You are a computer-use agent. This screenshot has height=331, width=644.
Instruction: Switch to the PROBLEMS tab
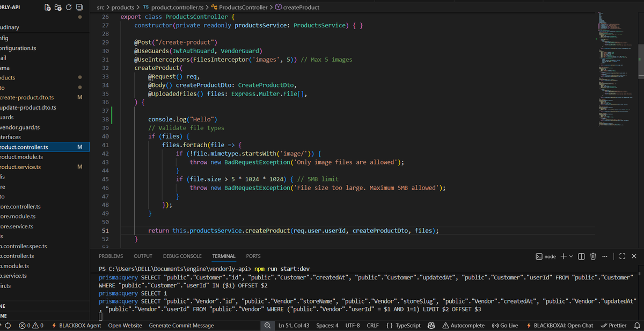111,256
